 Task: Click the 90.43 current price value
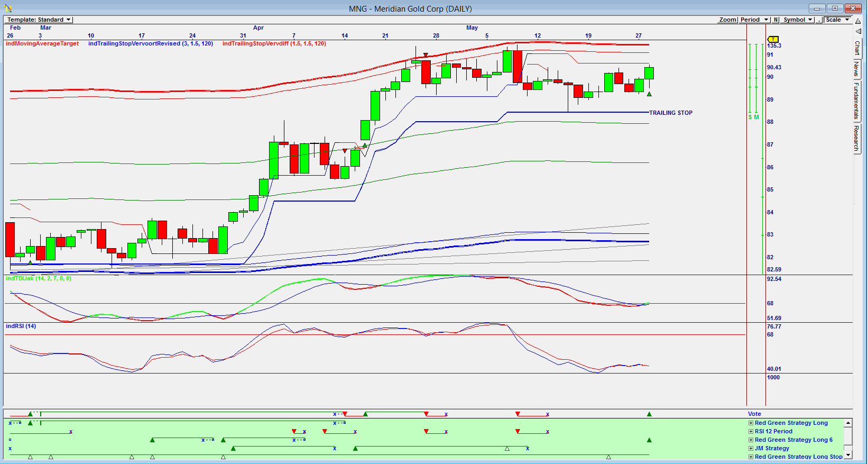[x=774, y=67]
